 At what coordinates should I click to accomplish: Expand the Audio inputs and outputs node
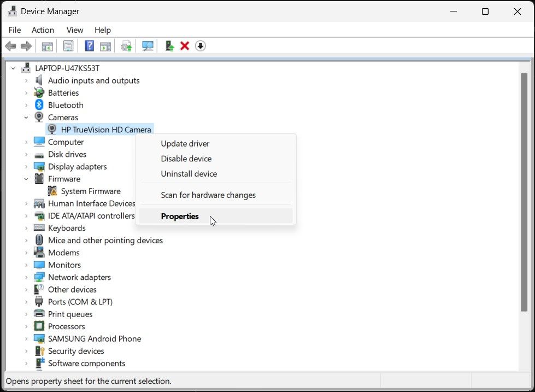tap(26, 80)
